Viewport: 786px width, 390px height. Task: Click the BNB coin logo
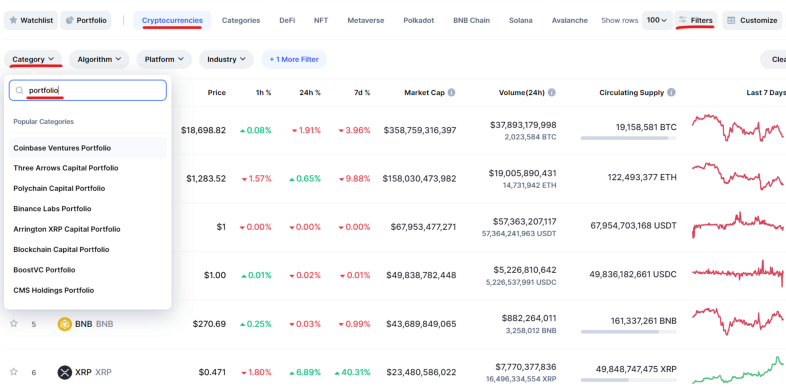coord(65,324)
